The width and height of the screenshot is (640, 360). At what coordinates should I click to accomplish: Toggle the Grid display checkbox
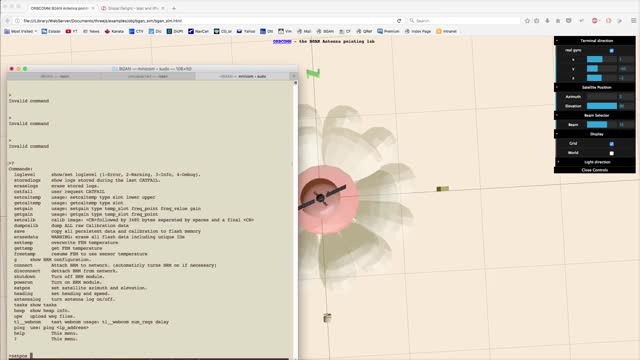tap(611, 144)
